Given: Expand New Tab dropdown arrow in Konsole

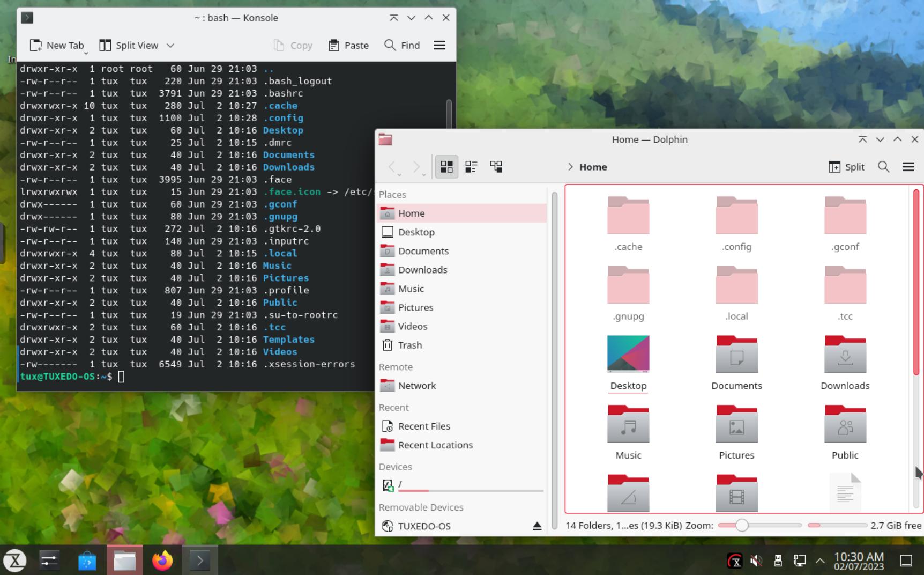Looking at the screenshot, I should (x=86, y=53).
